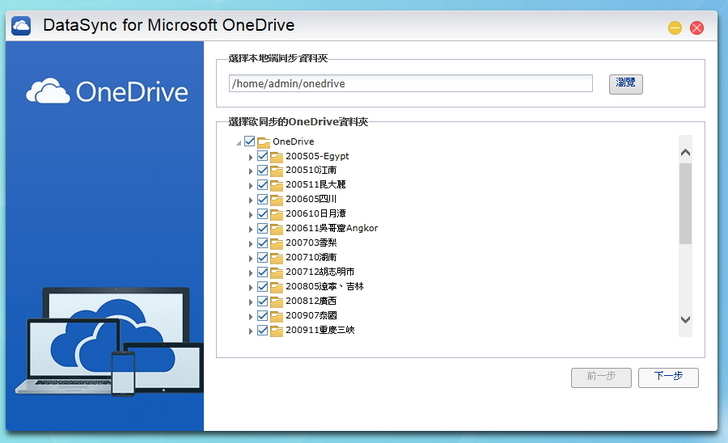Click the 200611 Angkor folder icon
728x443 pixels.
tap(276, 228)
